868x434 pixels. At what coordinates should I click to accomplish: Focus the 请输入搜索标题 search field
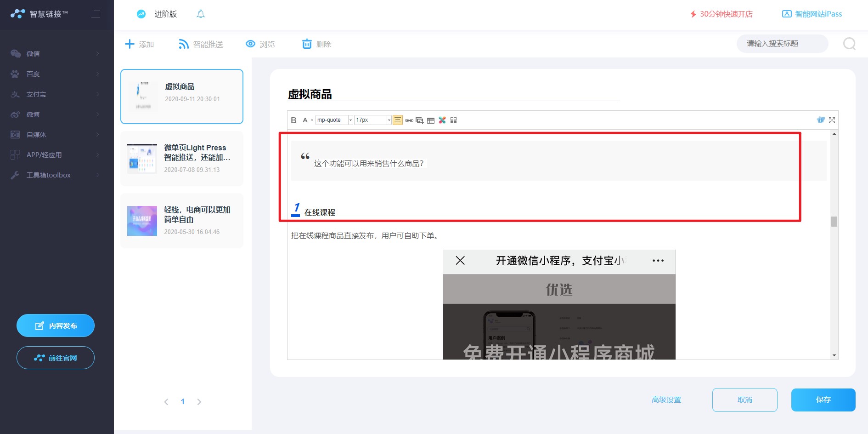(x=782, y=44)
